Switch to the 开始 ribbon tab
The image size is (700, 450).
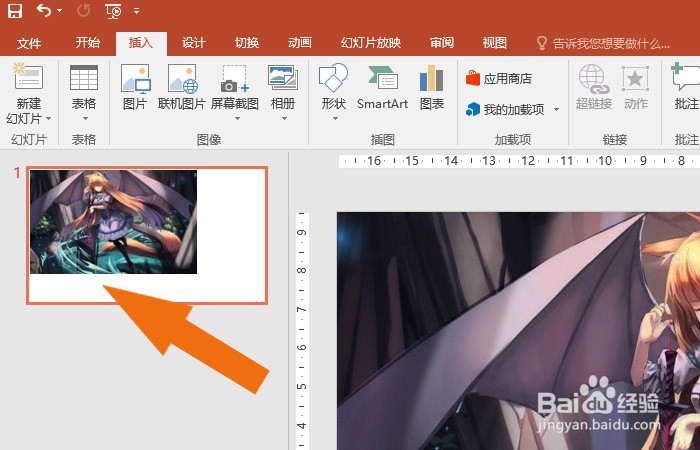(88, 43)
